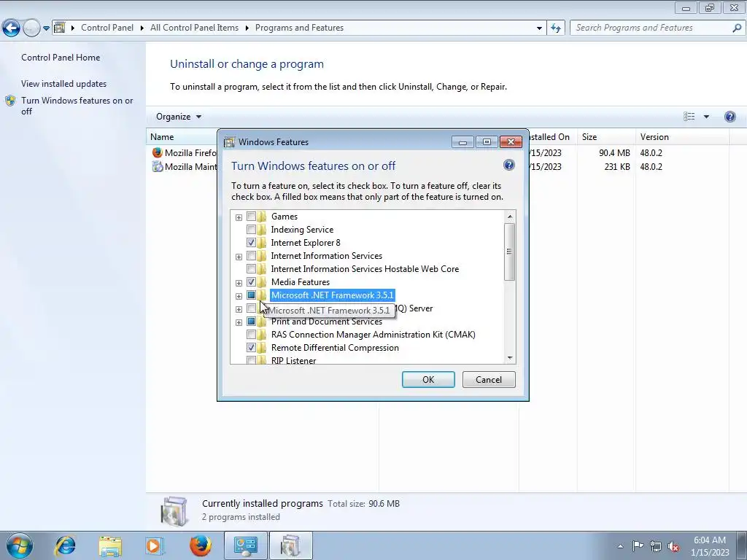Click the search magnifier icon
747x560 pixels.
coord(737,28)
